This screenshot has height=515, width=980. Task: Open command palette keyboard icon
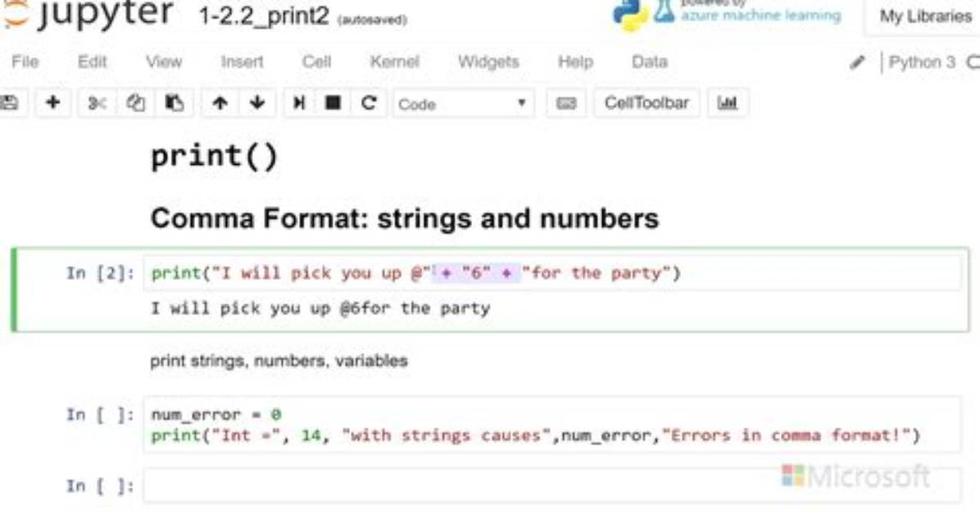click(566, 103)
